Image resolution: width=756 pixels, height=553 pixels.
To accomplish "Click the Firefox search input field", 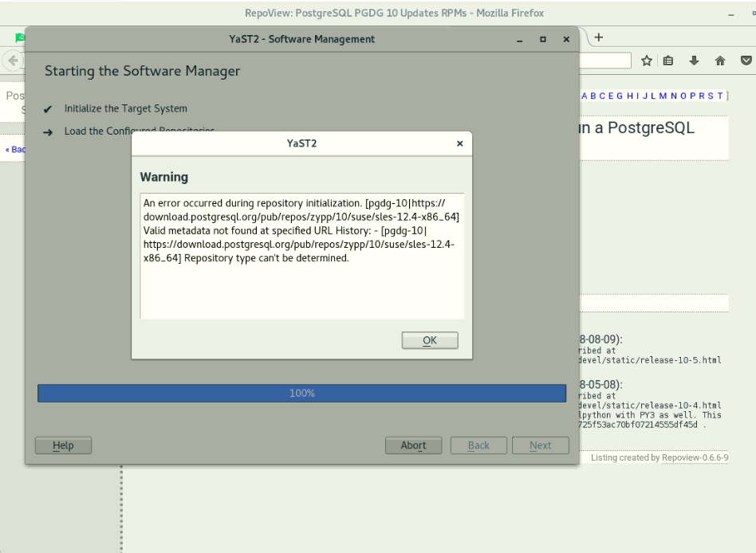I will pos(606,61).
